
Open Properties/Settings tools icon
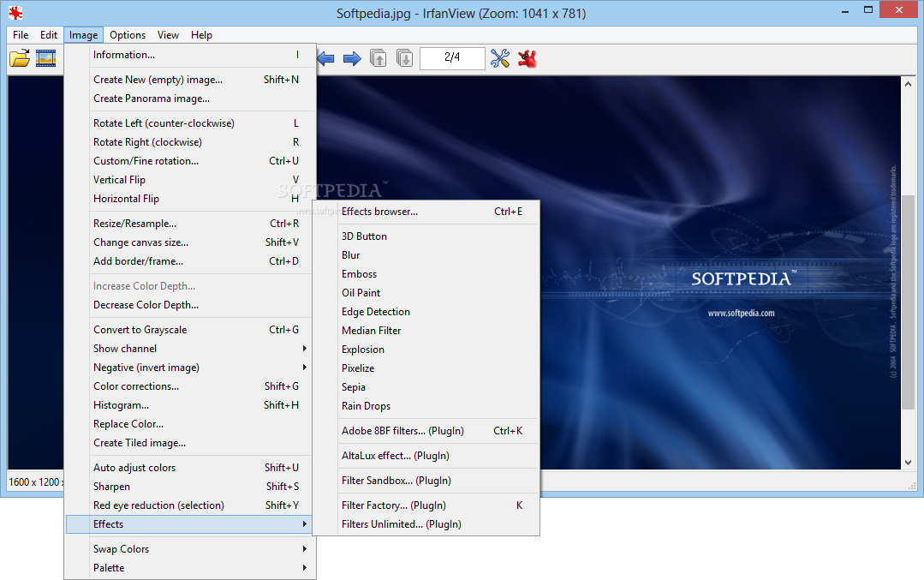500,58
